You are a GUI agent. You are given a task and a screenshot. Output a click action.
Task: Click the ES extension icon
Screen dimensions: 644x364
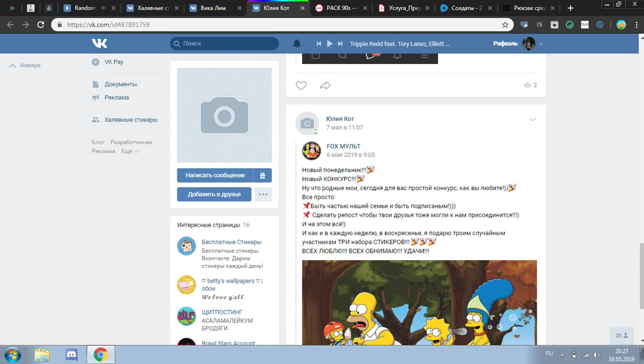(539, 25)
